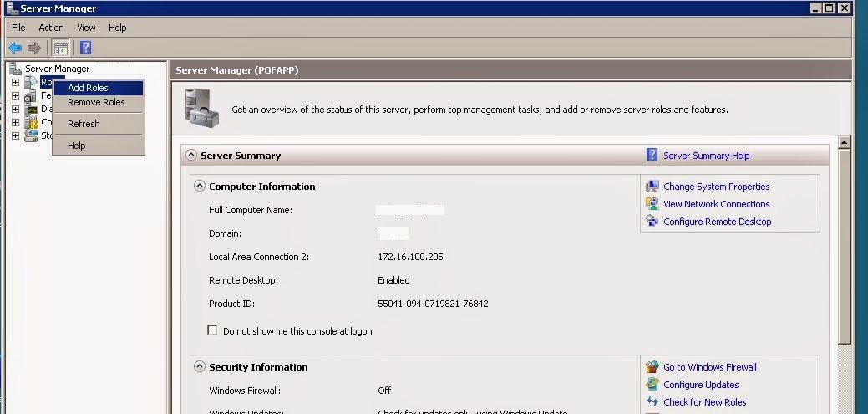Choose Refresh from context menu
Viewport: 868px width, 414px height.
click(99, 124)
